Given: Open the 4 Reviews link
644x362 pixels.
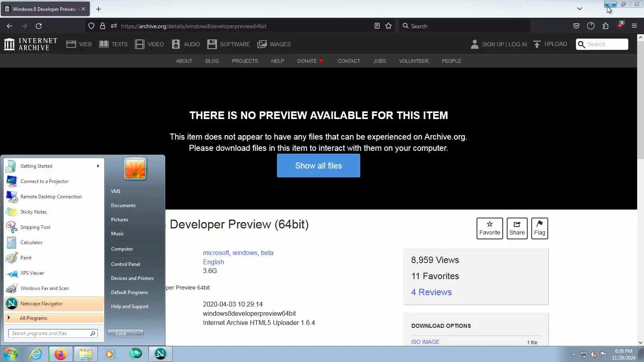Looking at the screenshot, I should tap(431, 292).
